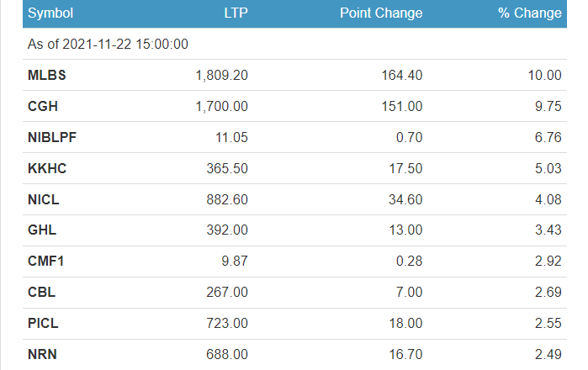Open the GHL symbol link
The width and height of the screenshot is (588, 370).
(x=42, y=230)
